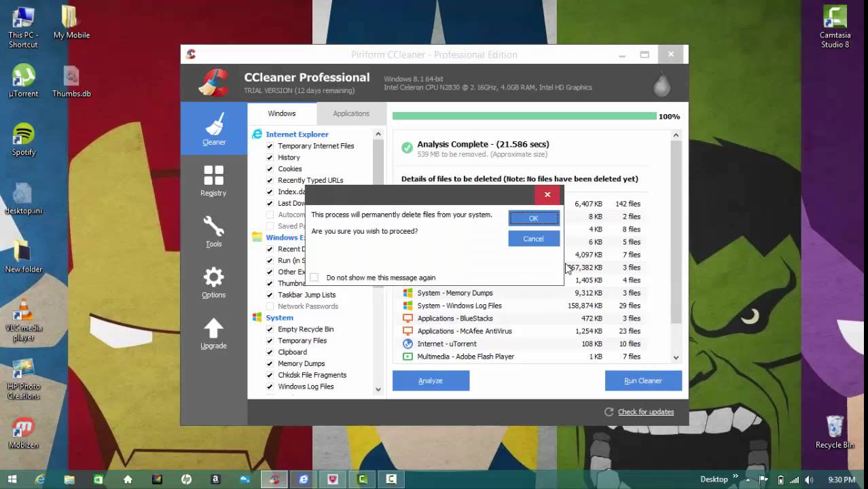Launch Camtasia Studio 8 desktop icon
This screenshot has width=868, height=489.
click(835, 27)
